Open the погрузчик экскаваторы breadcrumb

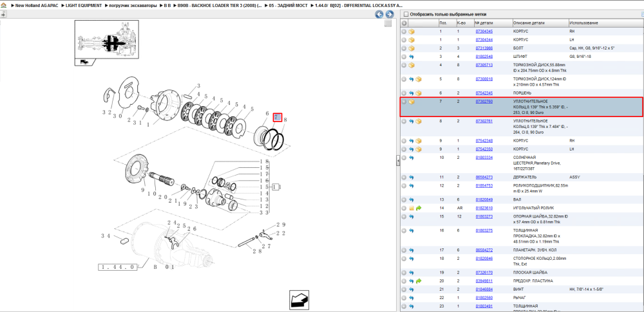tap(133, 6)
